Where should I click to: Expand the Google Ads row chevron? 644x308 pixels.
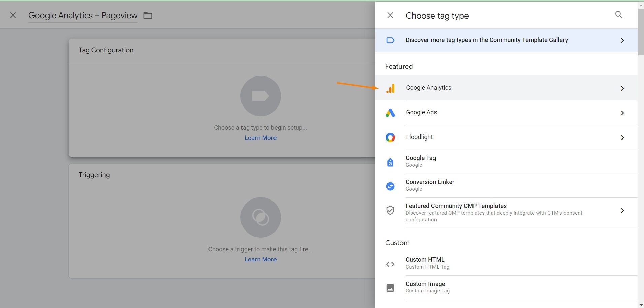pos(622,113)
